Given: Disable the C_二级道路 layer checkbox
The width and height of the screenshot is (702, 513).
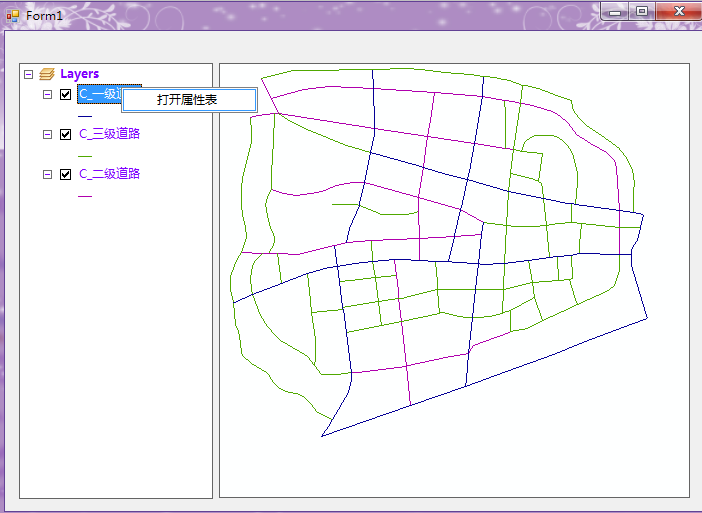Looking at the screenshot, I should pos(66,174).
